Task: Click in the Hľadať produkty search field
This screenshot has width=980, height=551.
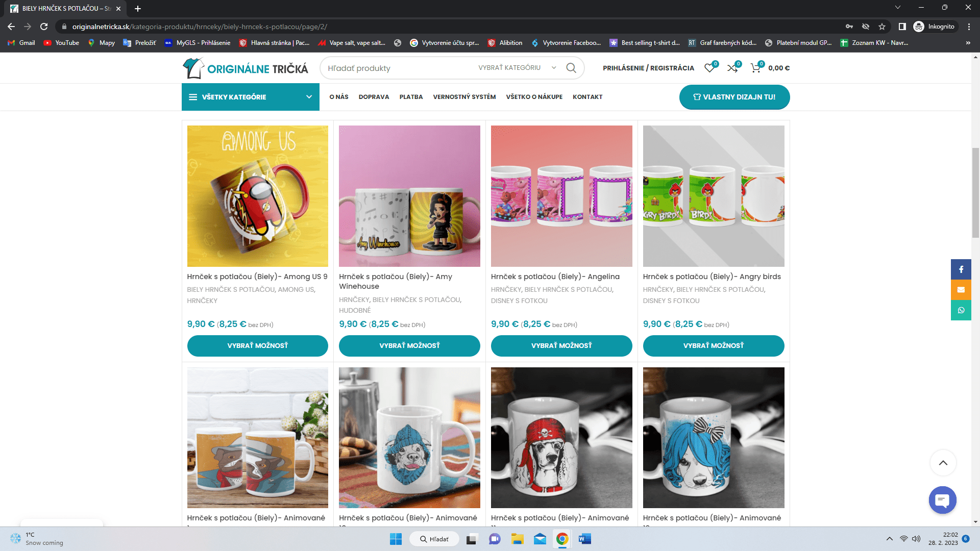Action: pyautogui.click(x=398, y=68)
